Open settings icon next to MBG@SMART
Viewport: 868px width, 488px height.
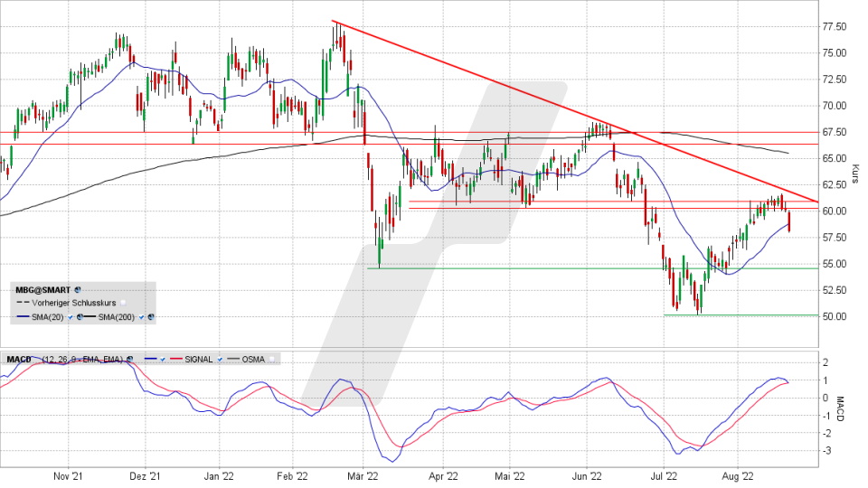pos(78,290)
